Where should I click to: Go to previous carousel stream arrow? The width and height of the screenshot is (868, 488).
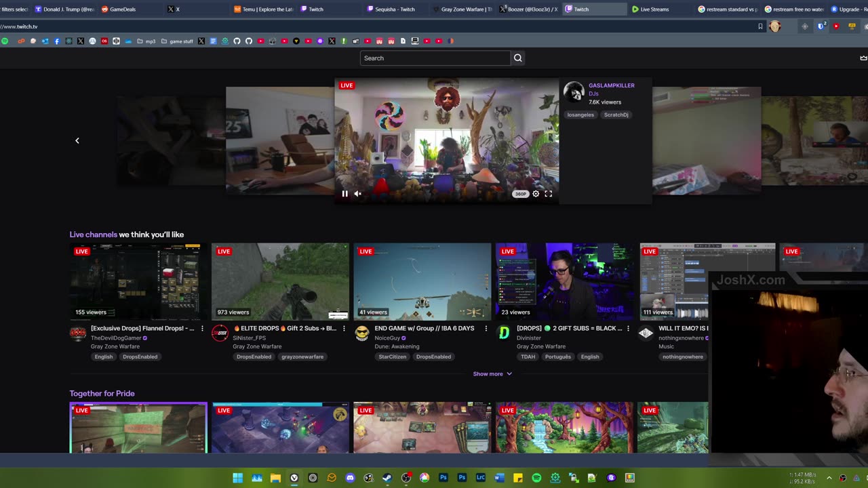(x=77, y=140)
